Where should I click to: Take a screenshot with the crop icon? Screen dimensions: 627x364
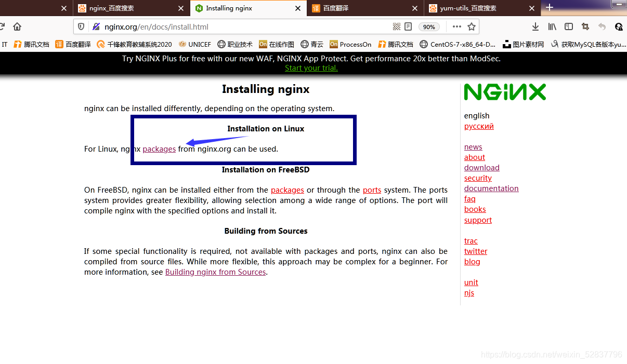[x=585, y=26]
